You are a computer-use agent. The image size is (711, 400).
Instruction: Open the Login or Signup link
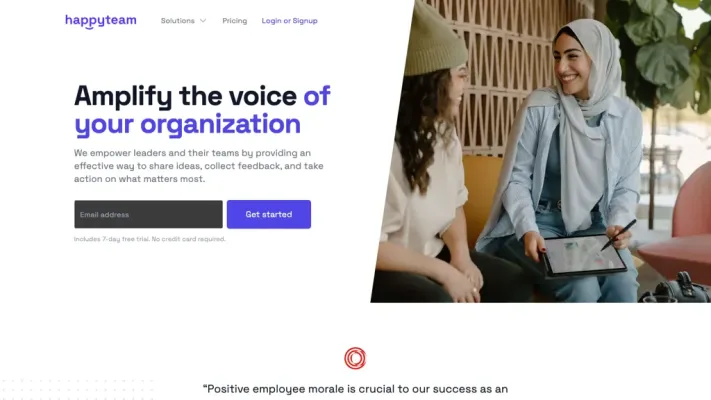pos(289,21)
